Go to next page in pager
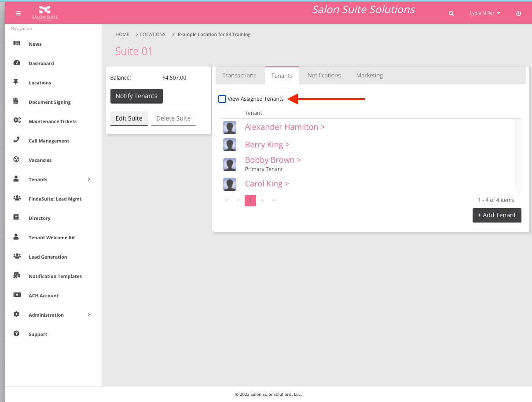This screenshot has width=532, height=402. point(263,200)
